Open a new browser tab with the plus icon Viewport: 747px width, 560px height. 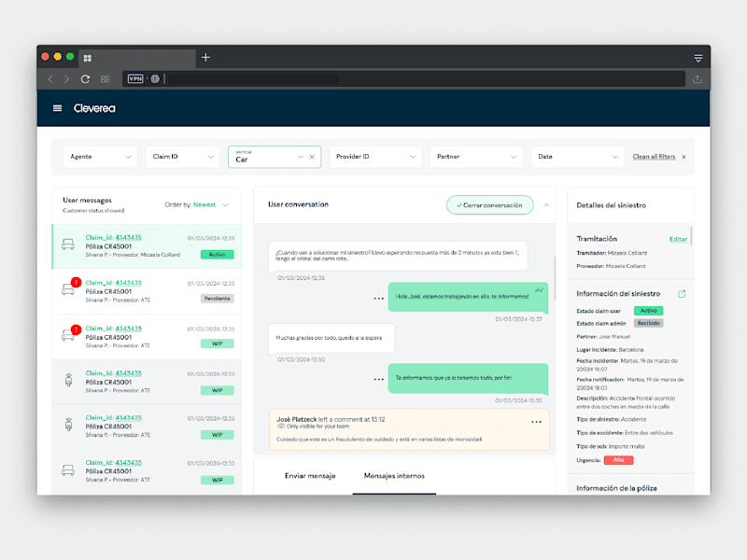tap(205, 58)
